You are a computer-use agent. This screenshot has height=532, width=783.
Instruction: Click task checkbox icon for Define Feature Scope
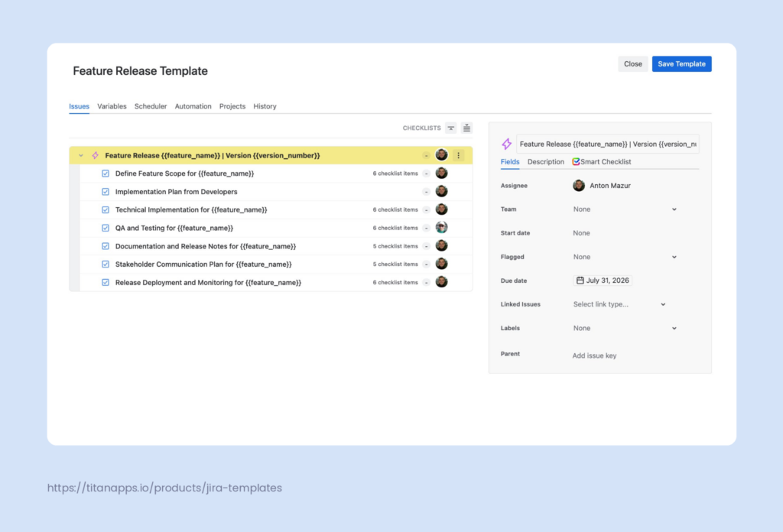coord(106,174)
